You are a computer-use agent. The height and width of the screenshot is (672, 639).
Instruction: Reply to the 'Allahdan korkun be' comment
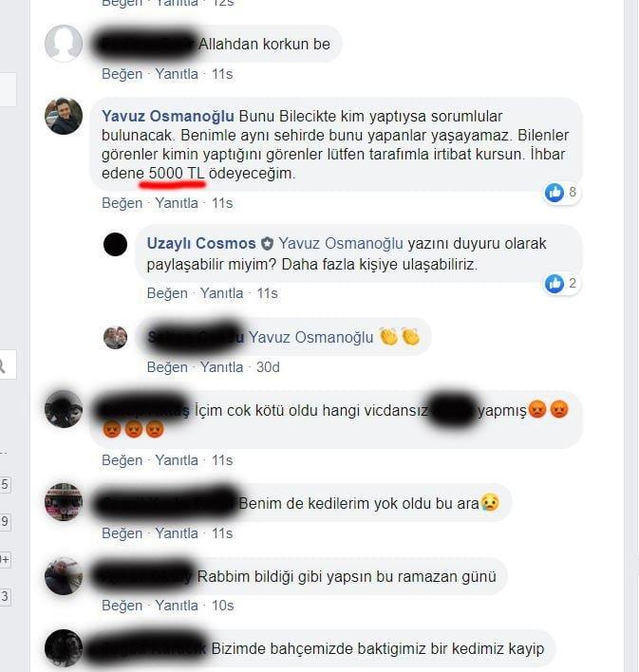177,74
